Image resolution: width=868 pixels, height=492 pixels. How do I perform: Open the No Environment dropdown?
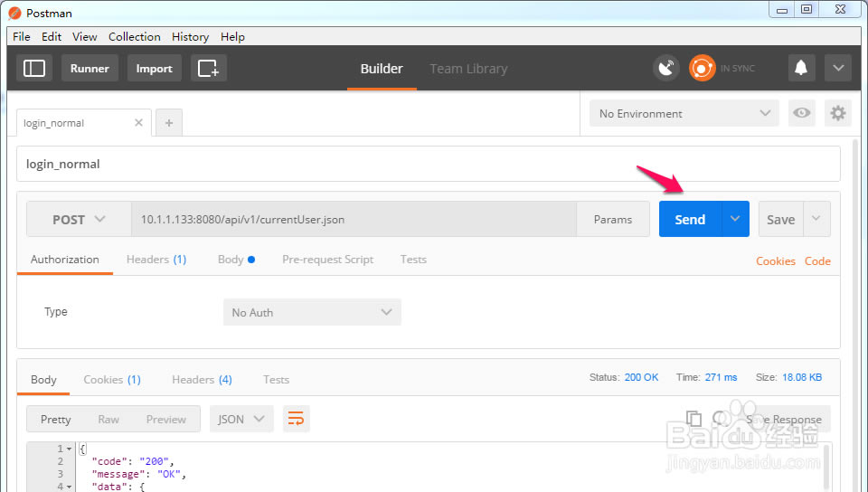pos(684,113)
